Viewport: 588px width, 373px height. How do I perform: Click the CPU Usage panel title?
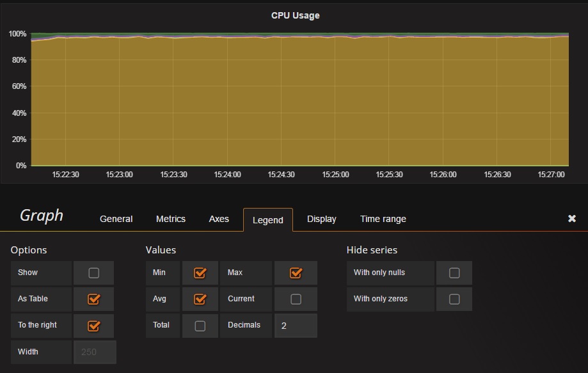click(x=296, y=15)
